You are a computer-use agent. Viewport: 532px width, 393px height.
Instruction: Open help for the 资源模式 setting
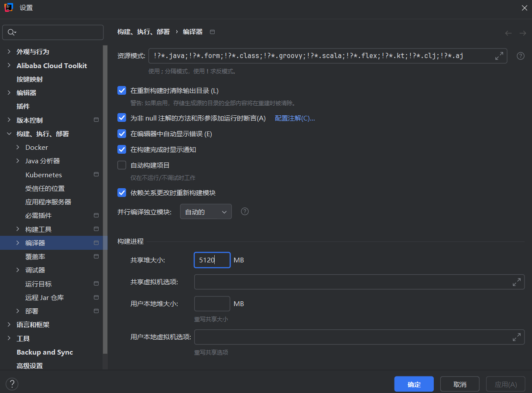click(x=520, y=56)
